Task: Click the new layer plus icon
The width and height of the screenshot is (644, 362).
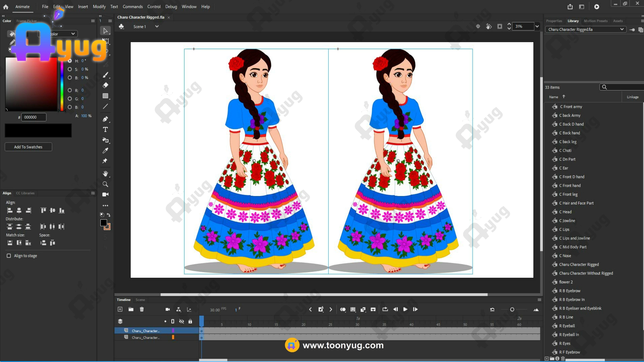Action: point(120,309)
